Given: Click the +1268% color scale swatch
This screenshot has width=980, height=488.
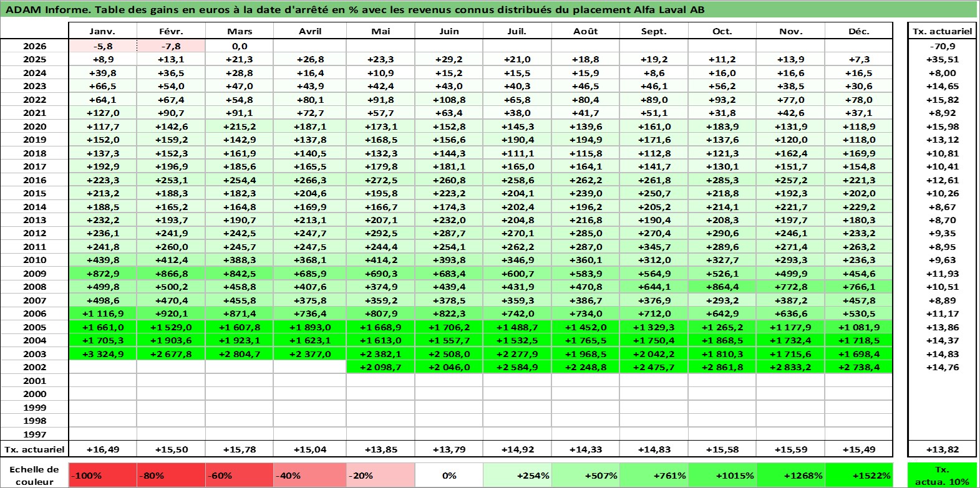Looking at the screenshot, I should click(x=791, y=476).
